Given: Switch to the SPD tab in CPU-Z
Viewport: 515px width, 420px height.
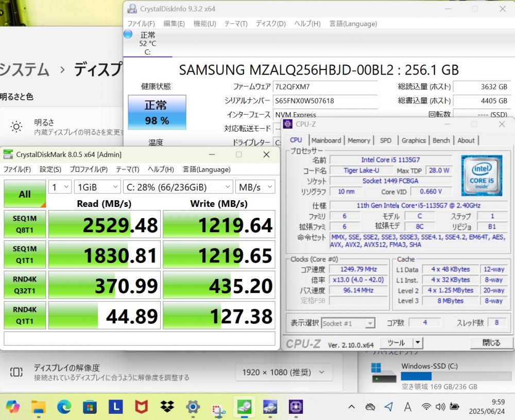Looking at the screenshot, I should coord(386,140).
